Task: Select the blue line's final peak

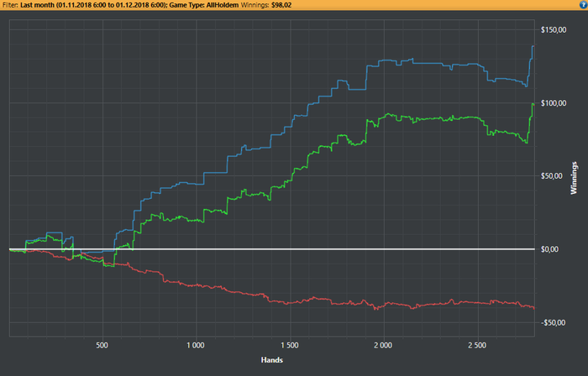Action: (x=533, y=46)
